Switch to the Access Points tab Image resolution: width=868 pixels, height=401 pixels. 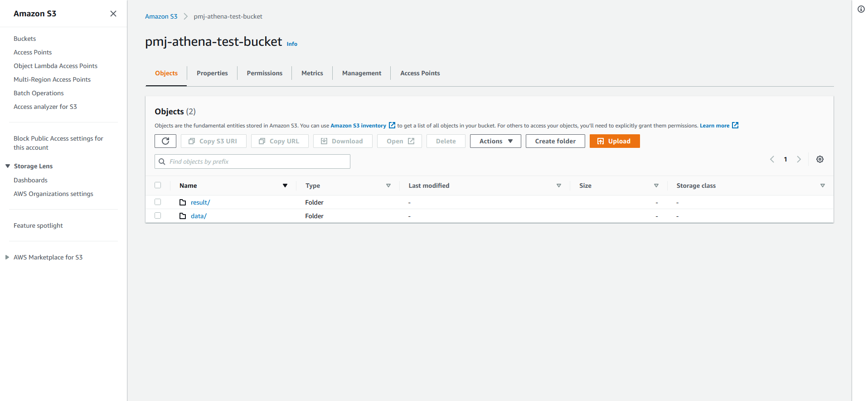tap(420, 73)
